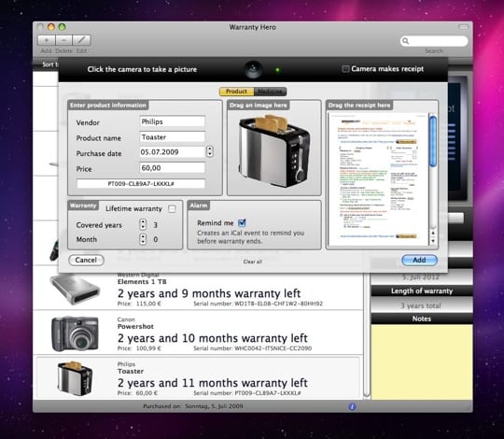Click the camera lens to take picture
This screenshot has width=504, height=439.
(x=253, y=69)
